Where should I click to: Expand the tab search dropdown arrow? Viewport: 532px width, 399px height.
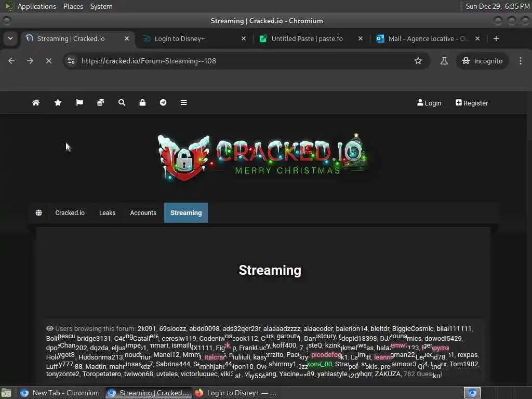click(x=10, y=38)
